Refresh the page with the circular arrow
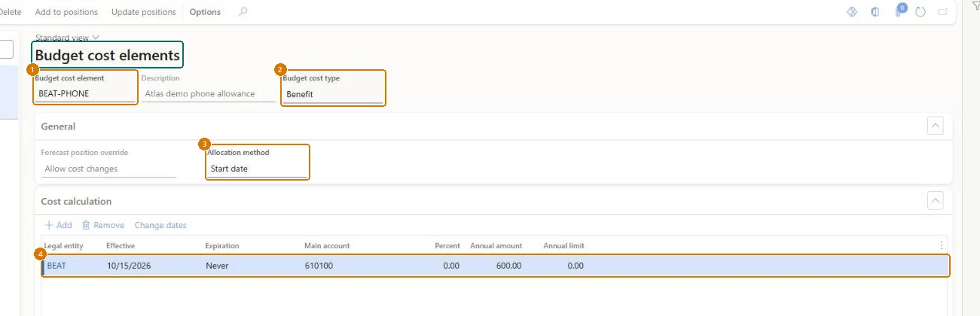This screenshot has width=980, height=316. (x=920, y=12)
